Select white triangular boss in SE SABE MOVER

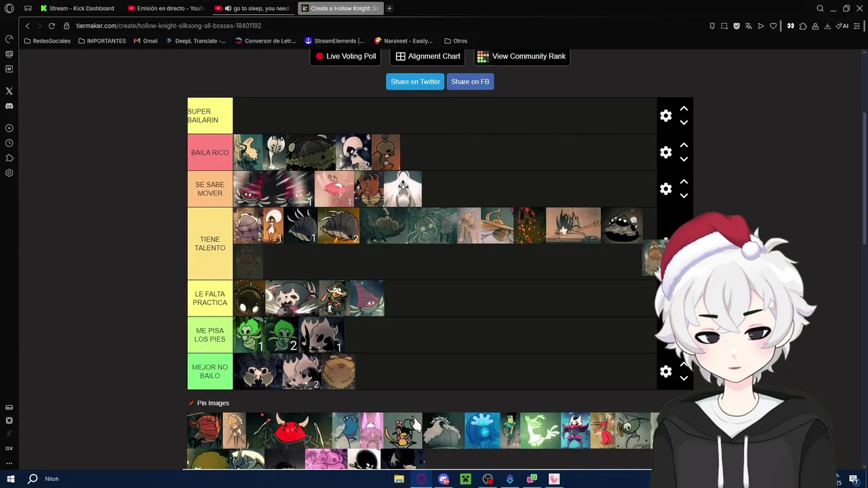click(403, 189)
